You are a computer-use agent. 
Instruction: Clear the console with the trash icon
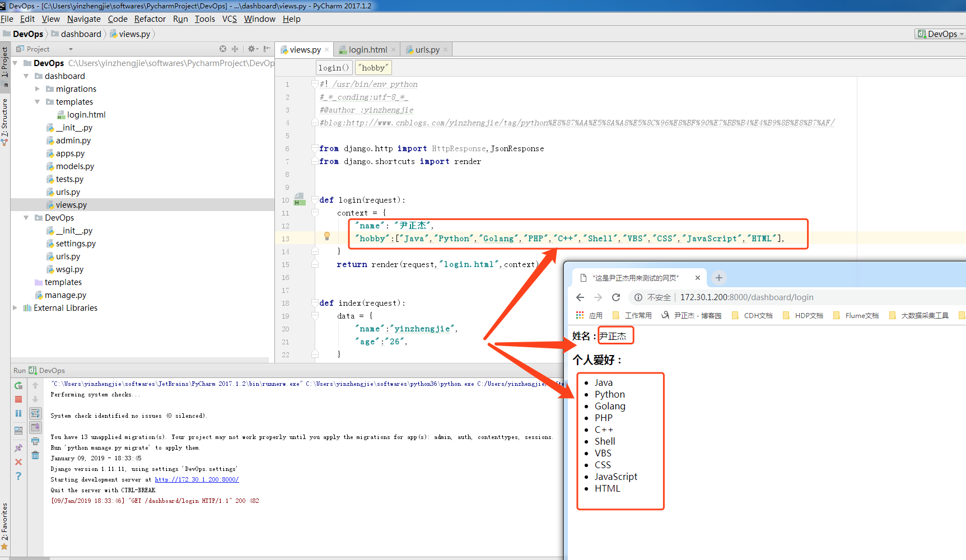pyautogui.click(x=35, y=455)
